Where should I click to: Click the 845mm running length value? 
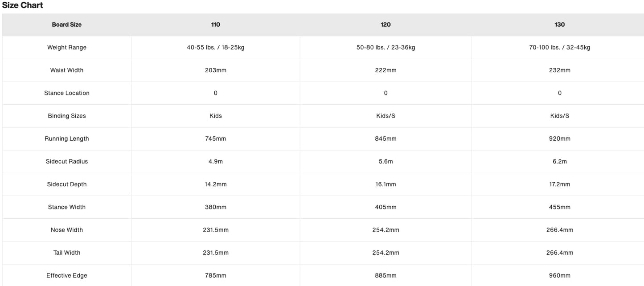pos(386,139)
